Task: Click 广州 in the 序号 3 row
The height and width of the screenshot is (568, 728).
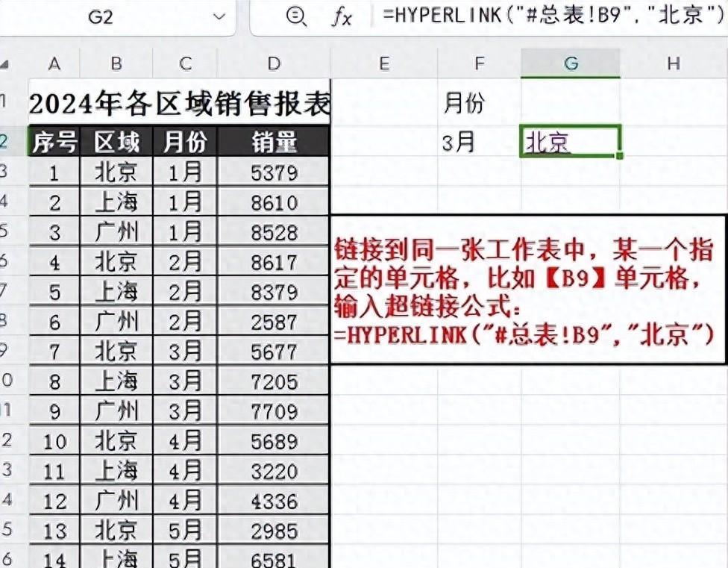Action: (116, 232)
